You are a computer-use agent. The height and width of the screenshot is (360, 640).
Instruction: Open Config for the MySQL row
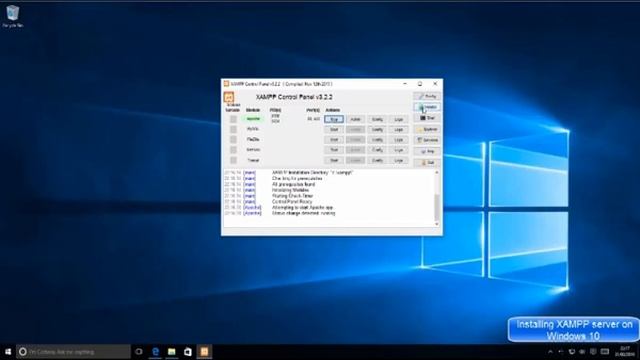[377, 129]
